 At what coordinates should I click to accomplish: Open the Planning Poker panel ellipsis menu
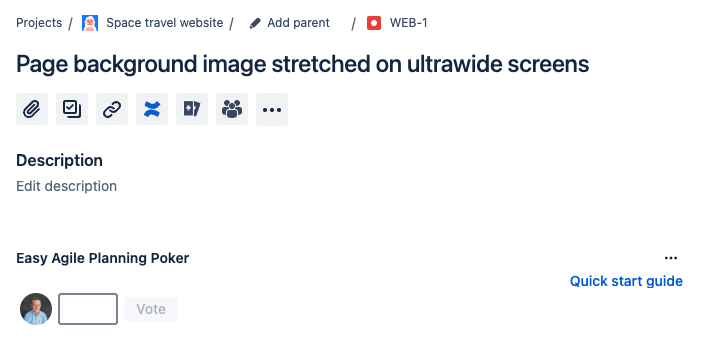(671, 258)
